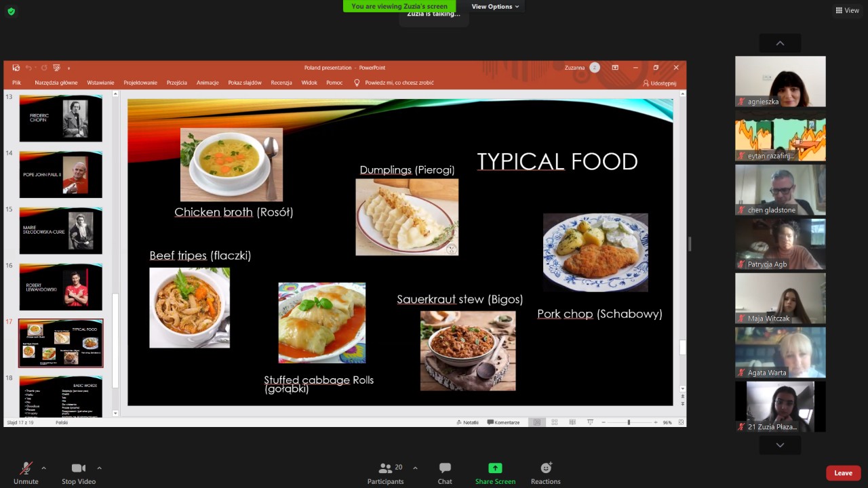This screenshot has height=488, width=868.
Task: Unmute the microphone
Action: click(26, 472)
